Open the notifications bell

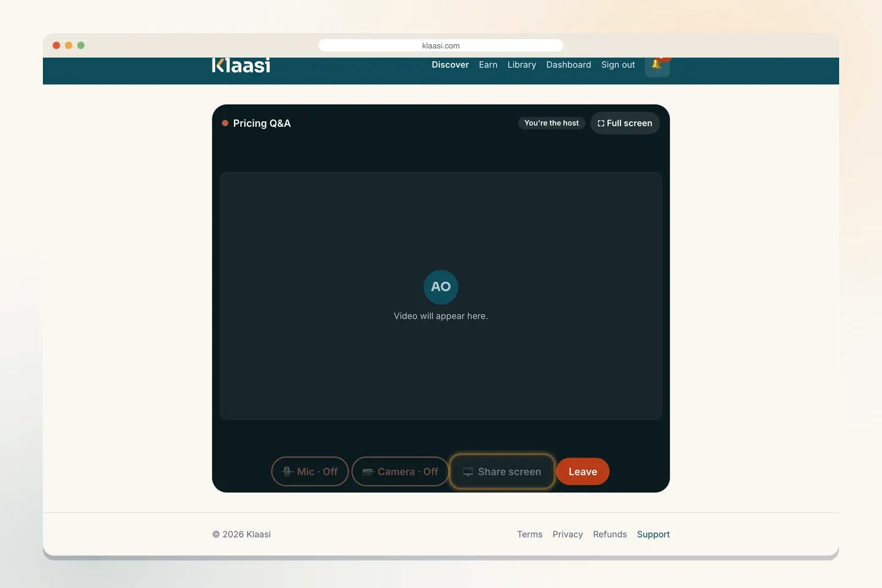point(657,66)
